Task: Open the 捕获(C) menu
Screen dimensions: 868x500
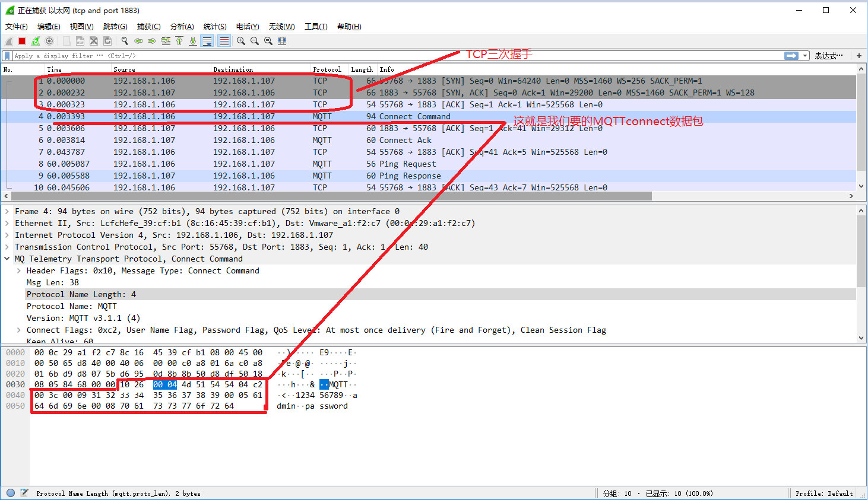Action: click(149, 27)
